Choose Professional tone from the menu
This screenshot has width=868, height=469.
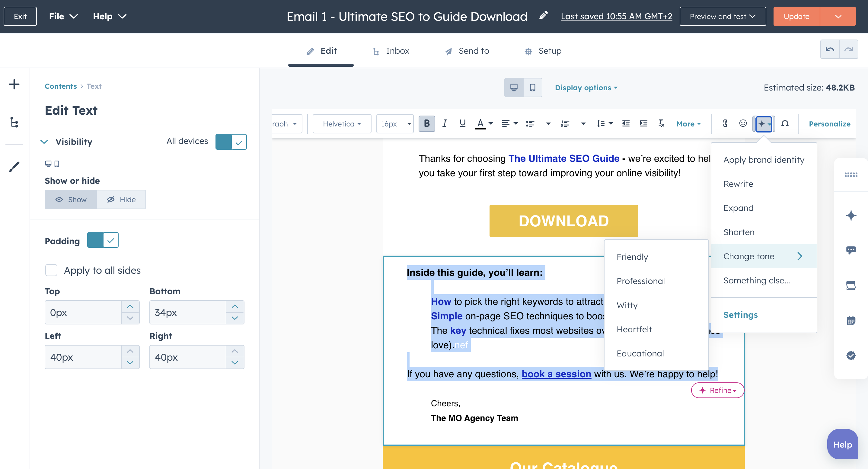pyautogui.click(x=640, y=281)
